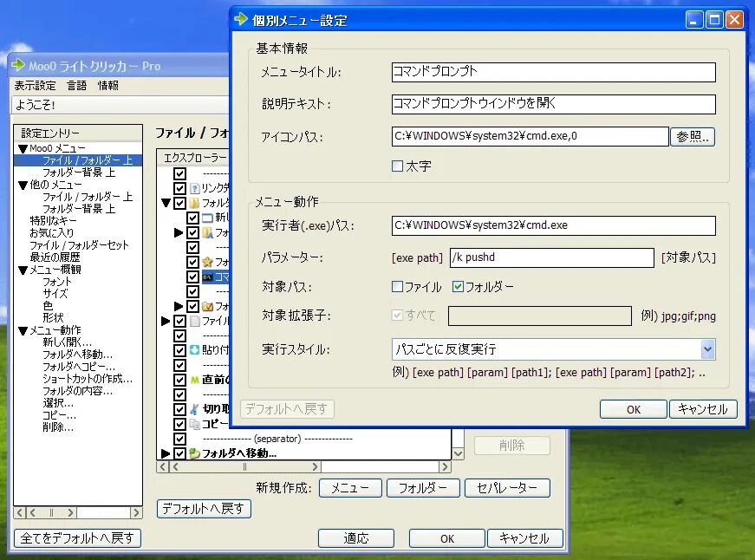The image size is (755, 560).
Task: Open the 言語 menu
Action: pyautogui.click(x=77, y=85)
